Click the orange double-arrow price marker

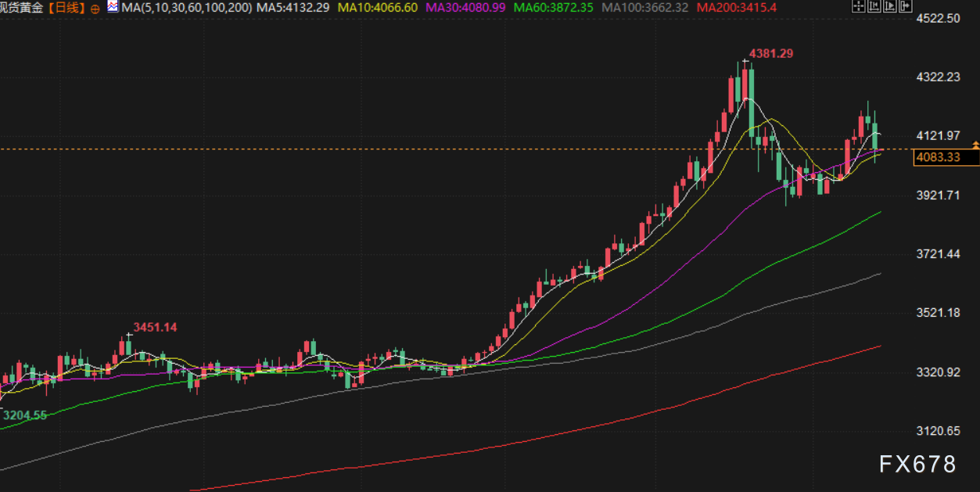(x=975, y=145)
